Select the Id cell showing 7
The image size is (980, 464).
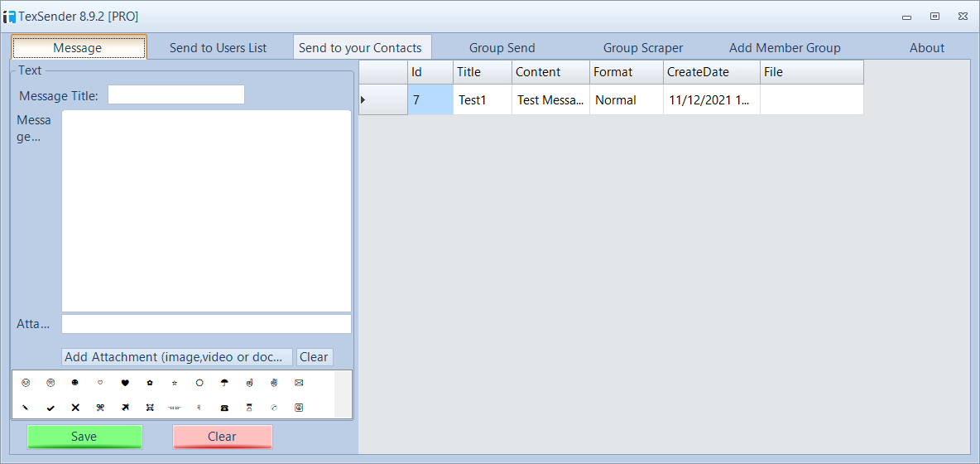coord(430,99)
